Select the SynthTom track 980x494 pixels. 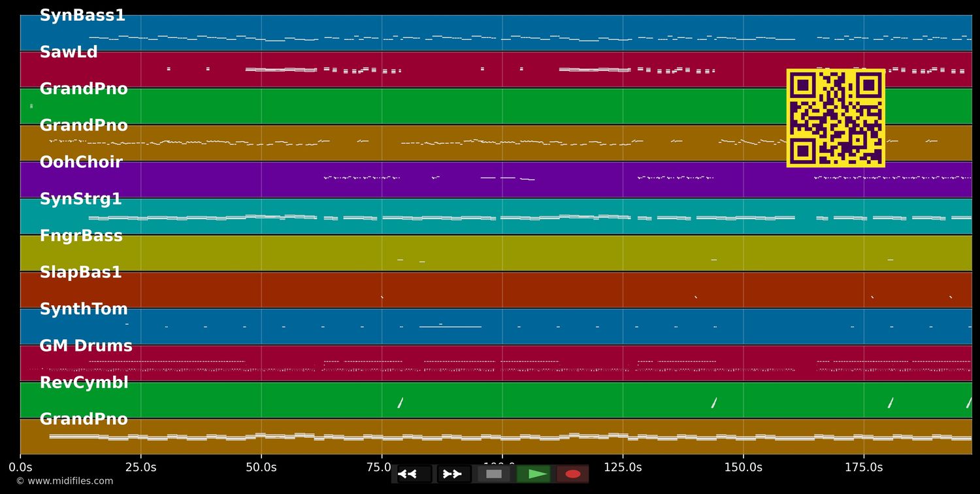84,308
